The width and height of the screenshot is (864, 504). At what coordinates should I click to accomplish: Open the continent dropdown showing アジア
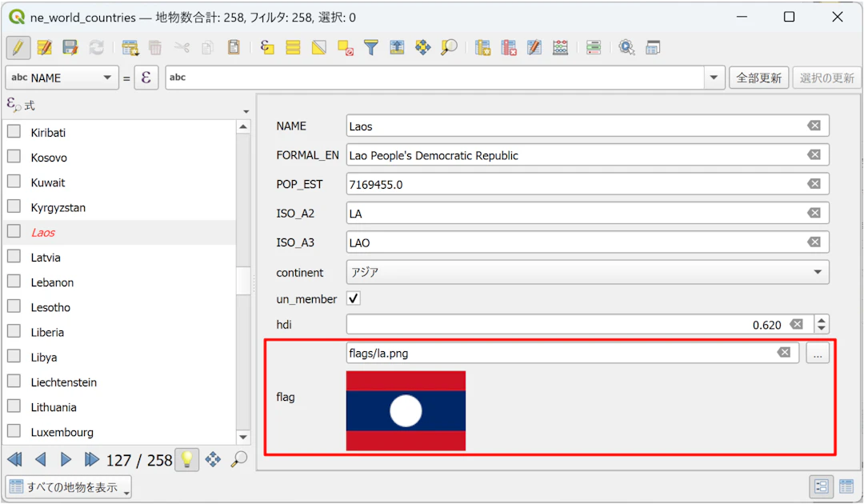coord(587,272)
